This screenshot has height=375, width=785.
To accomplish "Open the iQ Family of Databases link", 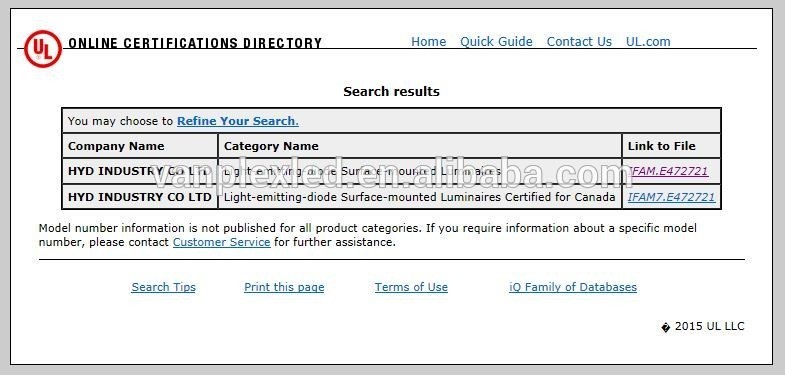I will 573,287.
